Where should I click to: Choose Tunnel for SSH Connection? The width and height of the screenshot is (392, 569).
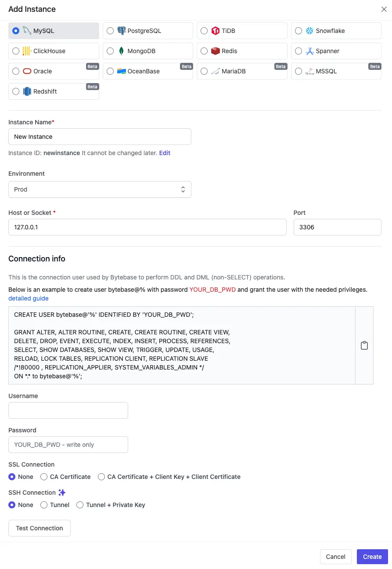tap(44, 505)
